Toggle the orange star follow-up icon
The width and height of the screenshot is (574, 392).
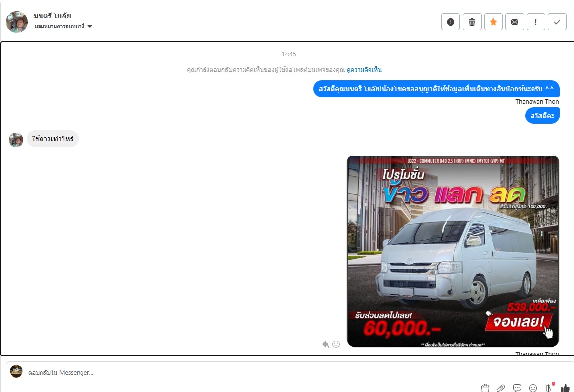tap(493, 22)
